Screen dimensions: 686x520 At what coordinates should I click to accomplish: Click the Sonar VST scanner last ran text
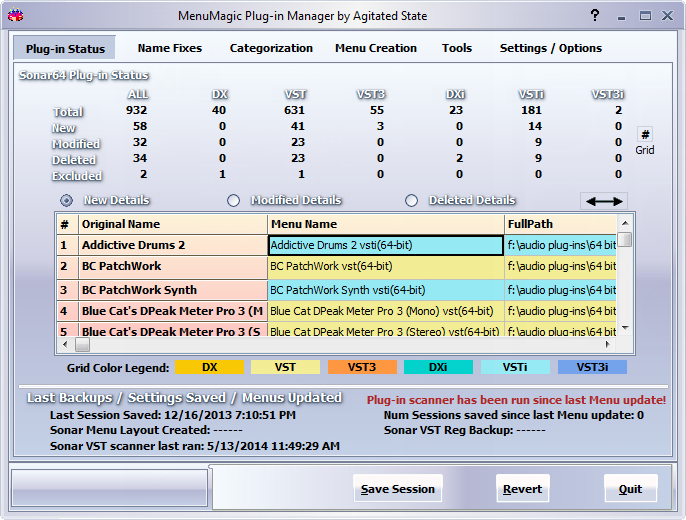[x=195, y=446]
